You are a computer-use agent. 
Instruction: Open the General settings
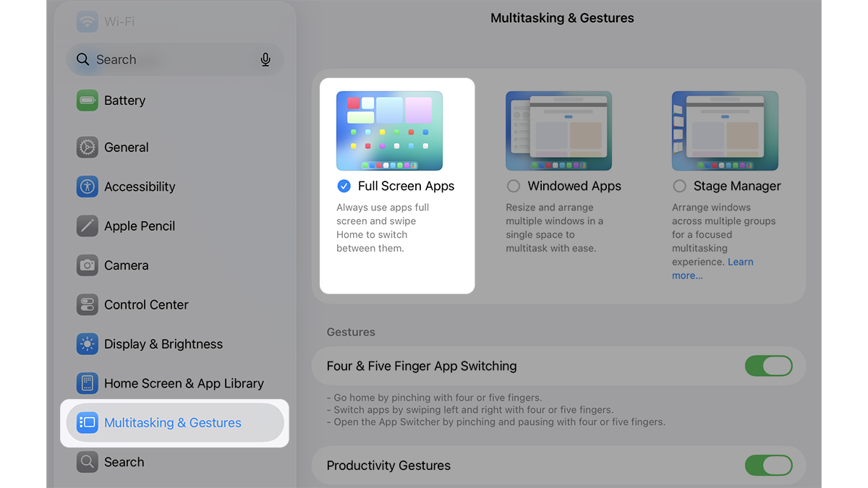(175, 147)
